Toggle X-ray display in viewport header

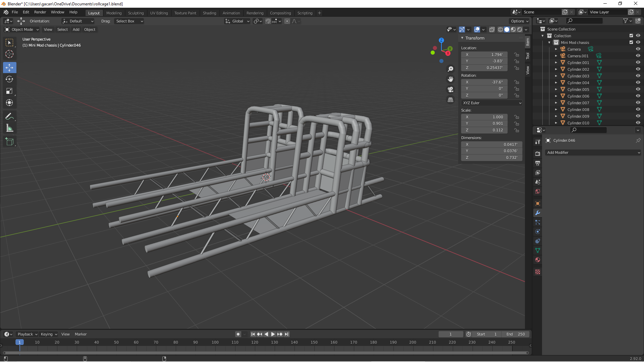[492, 30]
